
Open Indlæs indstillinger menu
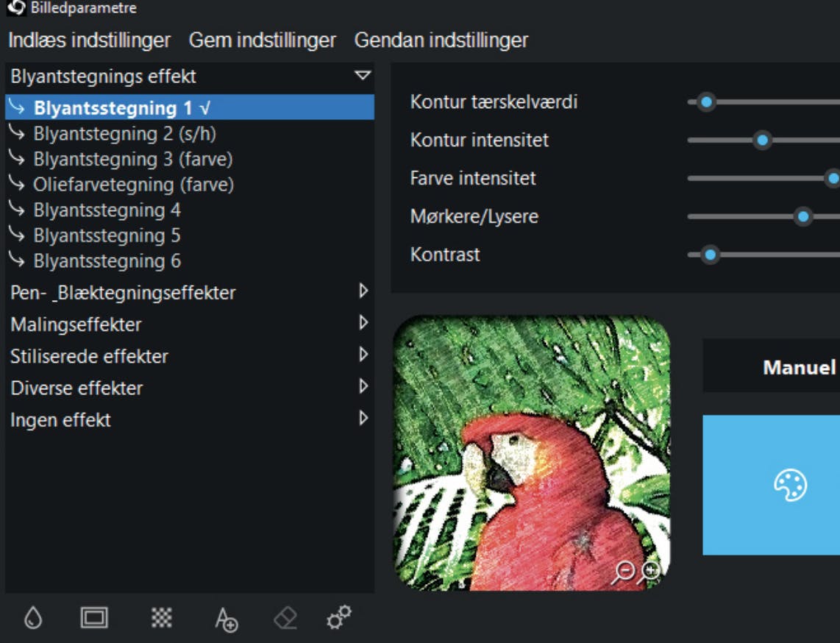pyautogui.click(x=90, y=40)
